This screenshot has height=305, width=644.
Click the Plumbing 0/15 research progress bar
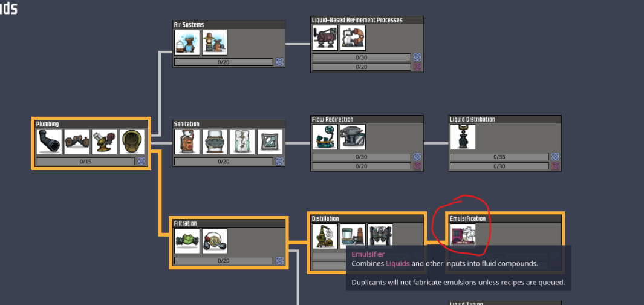(85, 162)
